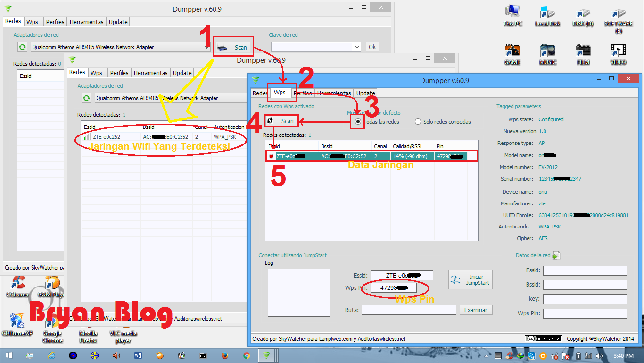644x363 pixels.
Task: Click Bssid field under Datos de la red
Action: [x=585, y=285]
